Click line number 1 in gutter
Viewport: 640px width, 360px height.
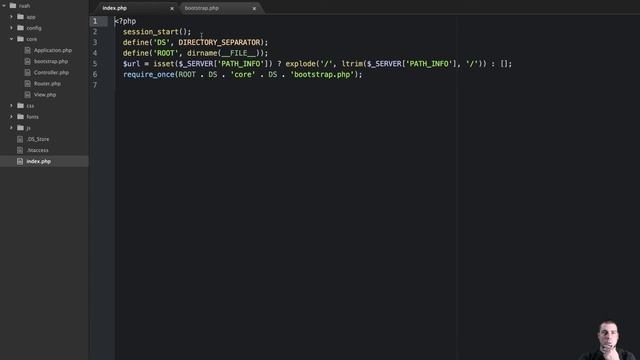[x=95, y=21]
